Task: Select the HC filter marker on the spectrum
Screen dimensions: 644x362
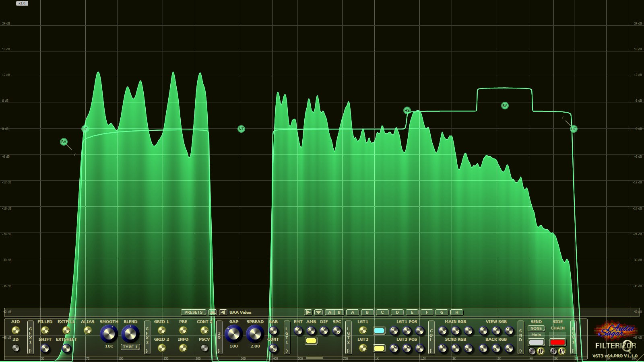Action: point(573,128)
